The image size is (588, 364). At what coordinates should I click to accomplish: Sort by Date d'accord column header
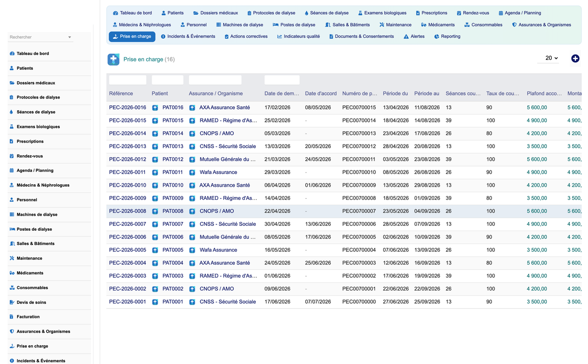coord(321,94)
